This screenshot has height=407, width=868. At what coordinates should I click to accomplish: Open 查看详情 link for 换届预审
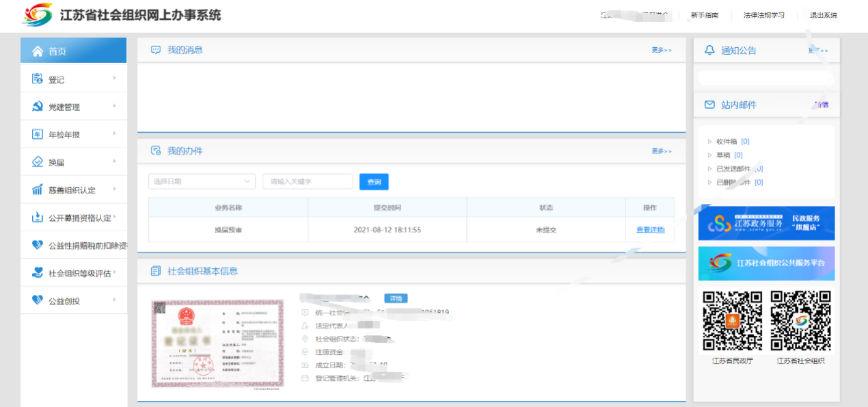click(650, 230)
